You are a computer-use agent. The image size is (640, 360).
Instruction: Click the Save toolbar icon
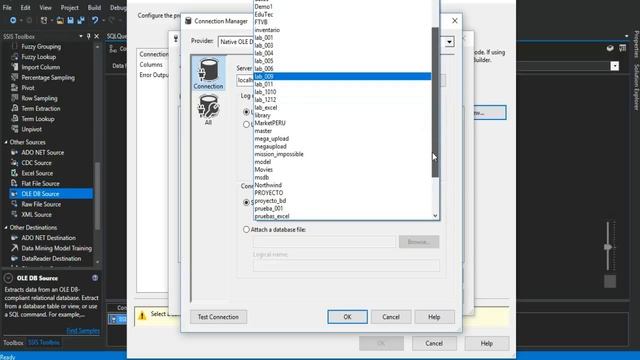pos(71,20)
